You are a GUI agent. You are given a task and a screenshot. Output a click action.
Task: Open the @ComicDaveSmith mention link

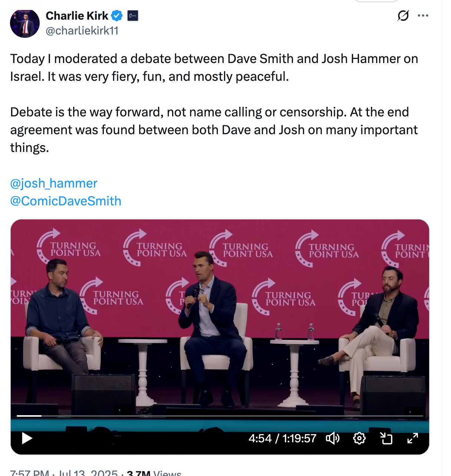[x=66, y=201]
